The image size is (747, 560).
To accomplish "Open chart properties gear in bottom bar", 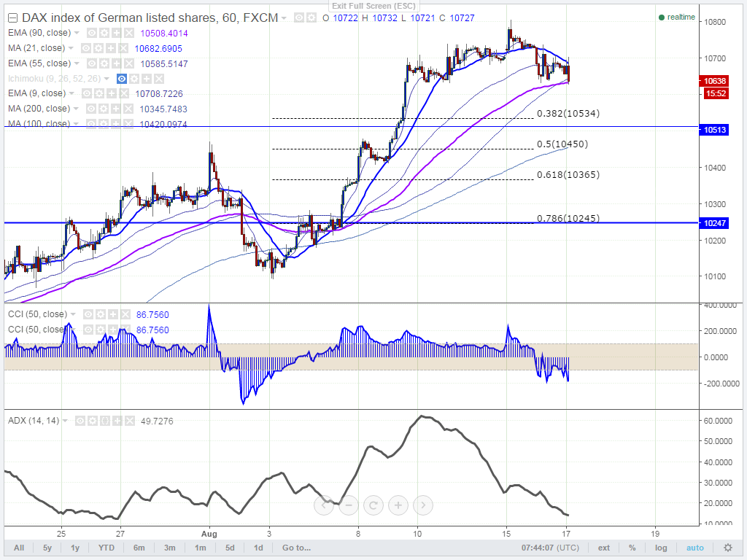I will pyautogui.click(x=728, y=548).
